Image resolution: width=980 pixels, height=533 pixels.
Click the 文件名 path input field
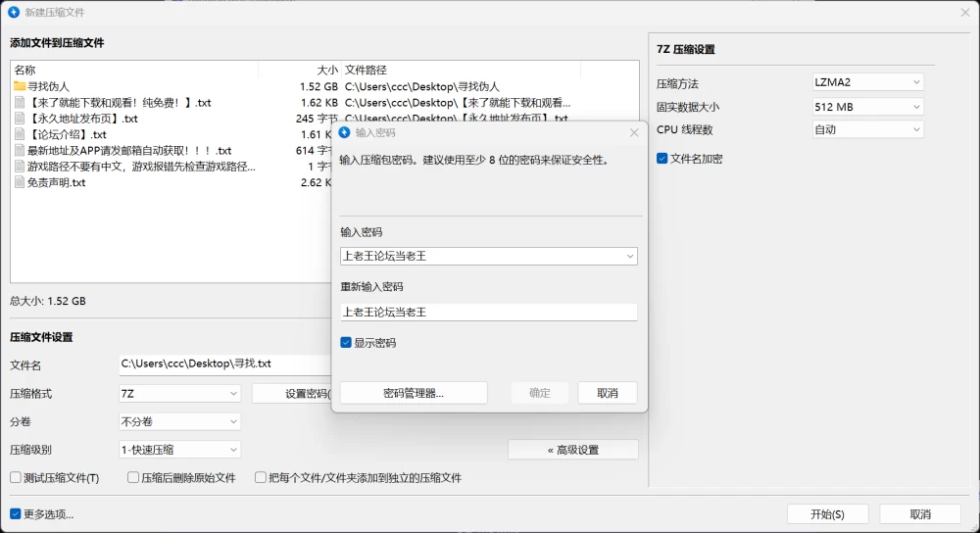[225, 363]
